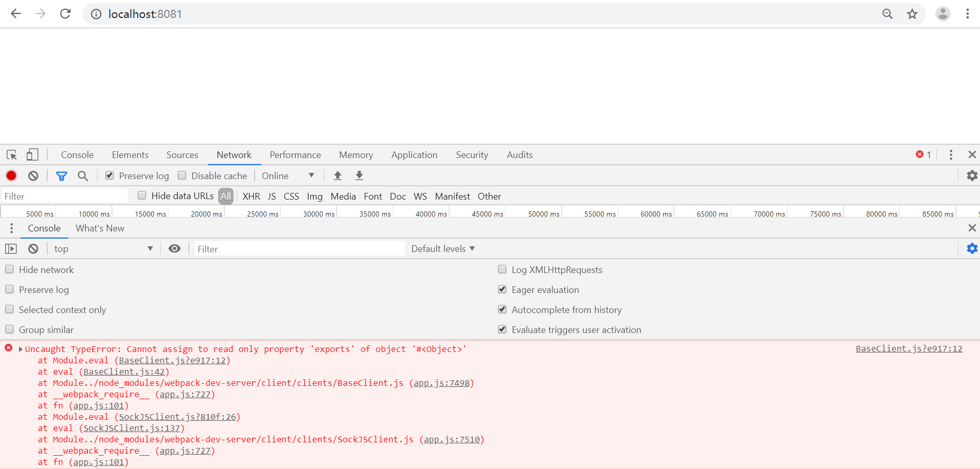Viewport: 980px width, 469px height.
Task: Clear the network requests log
Action: 32,175
